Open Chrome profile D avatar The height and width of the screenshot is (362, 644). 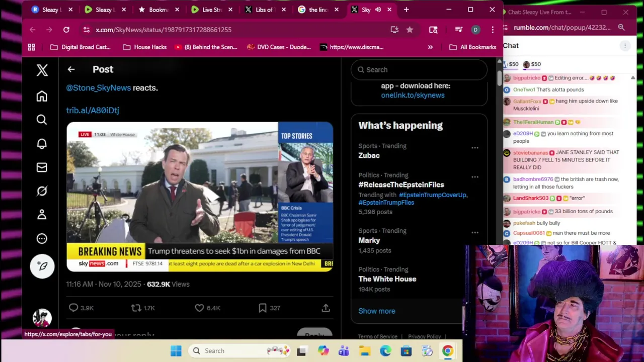coord(475,30)
